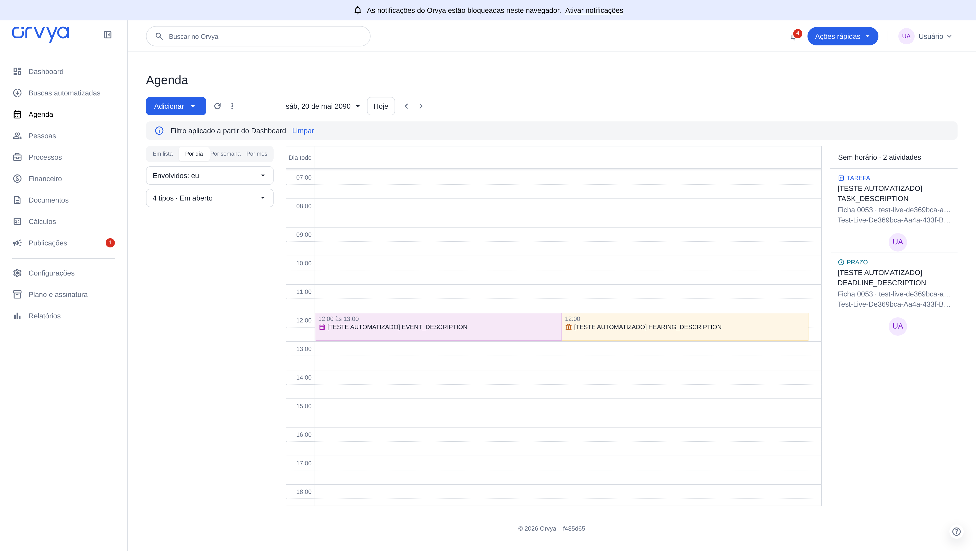Switch to the Em lista view
Viewport: 980px width, 551px height.
point(163,154)
